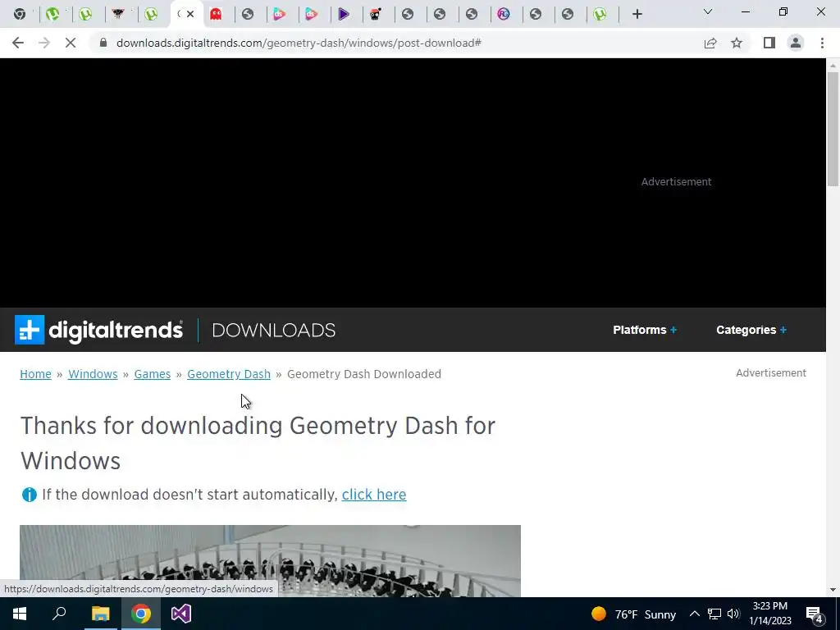Click 'click here' to start download
Viewport: 840px width, 630px height.
[x=374, y=495]
